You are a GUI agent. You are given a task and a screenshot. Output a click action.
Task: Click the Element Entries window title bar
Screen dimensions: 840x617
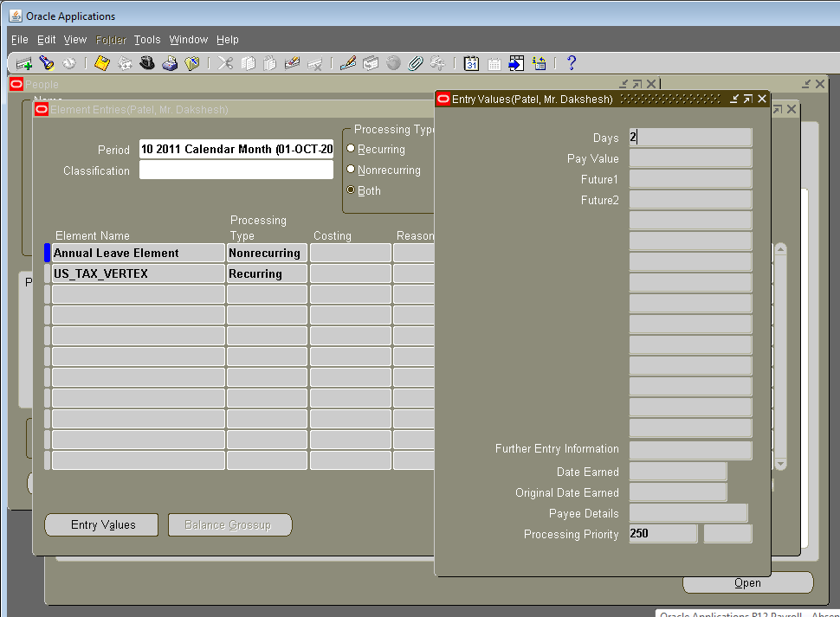(234, 109)
